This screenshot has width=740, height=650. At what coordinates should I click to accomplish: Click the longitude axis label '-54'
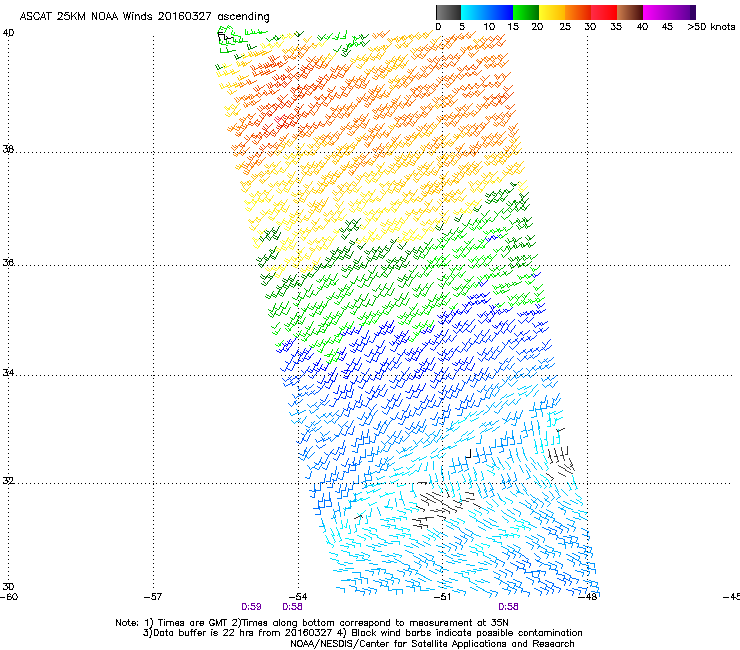point(298,597)
